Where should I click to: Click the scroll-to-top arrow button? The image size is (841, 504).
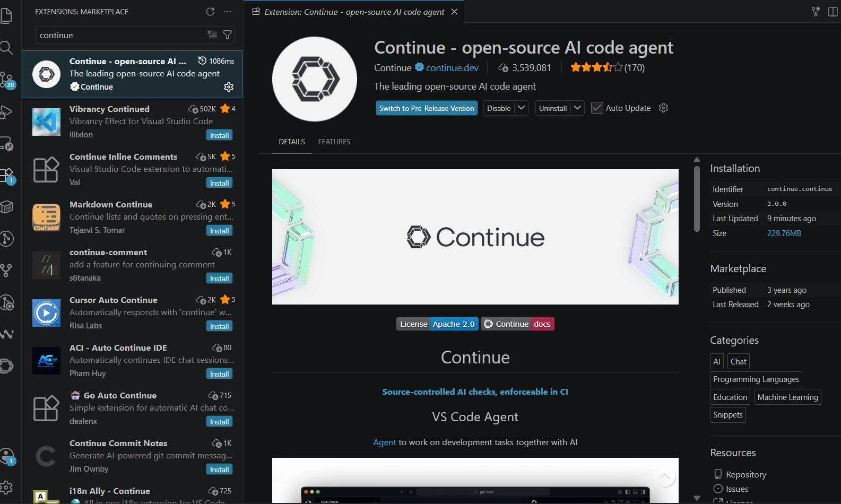(665, 477)
